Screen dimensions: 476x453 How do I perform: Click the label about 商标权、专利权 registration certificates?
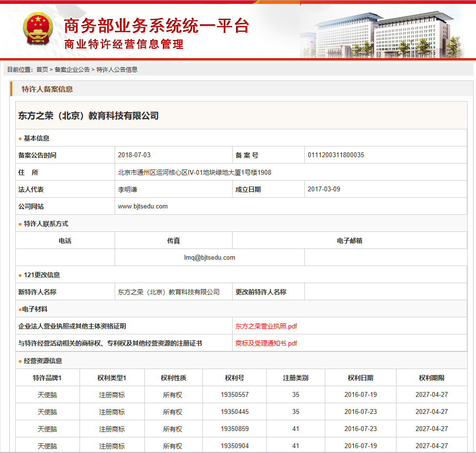click(x=110, y=343)
